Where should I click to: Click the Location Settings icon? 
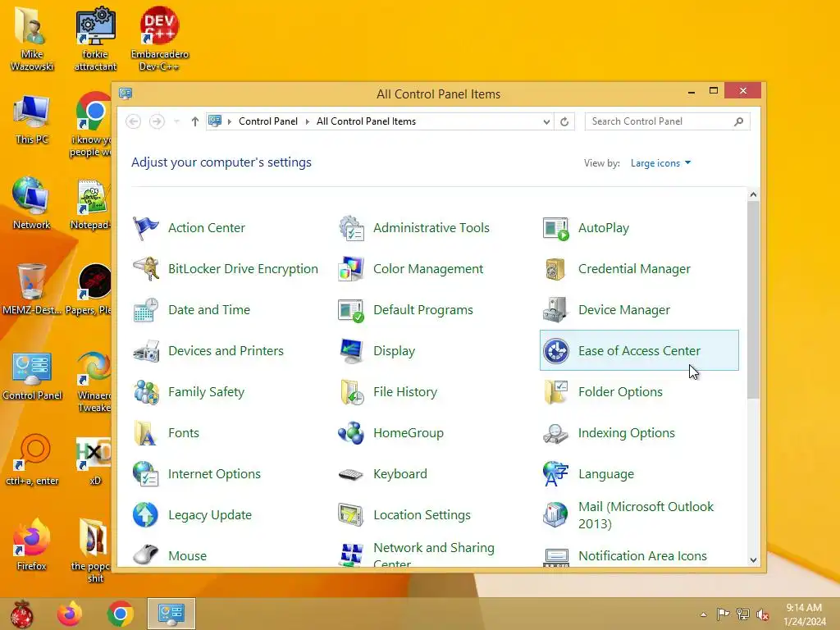pyautogui.click(x=351, y=515)
